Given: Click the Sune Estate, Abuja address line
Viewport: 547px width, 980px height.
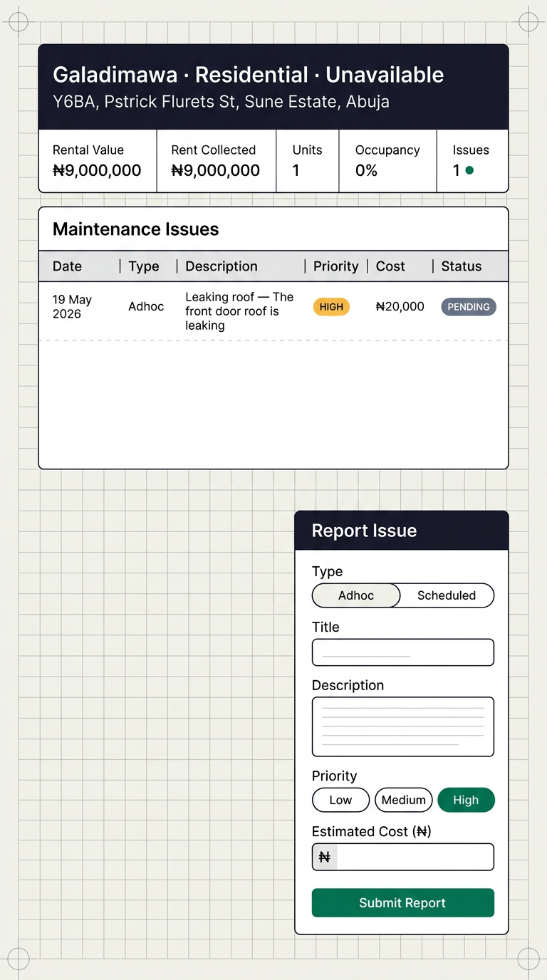Looking at the screenshot, I should (x=221, y=102).
